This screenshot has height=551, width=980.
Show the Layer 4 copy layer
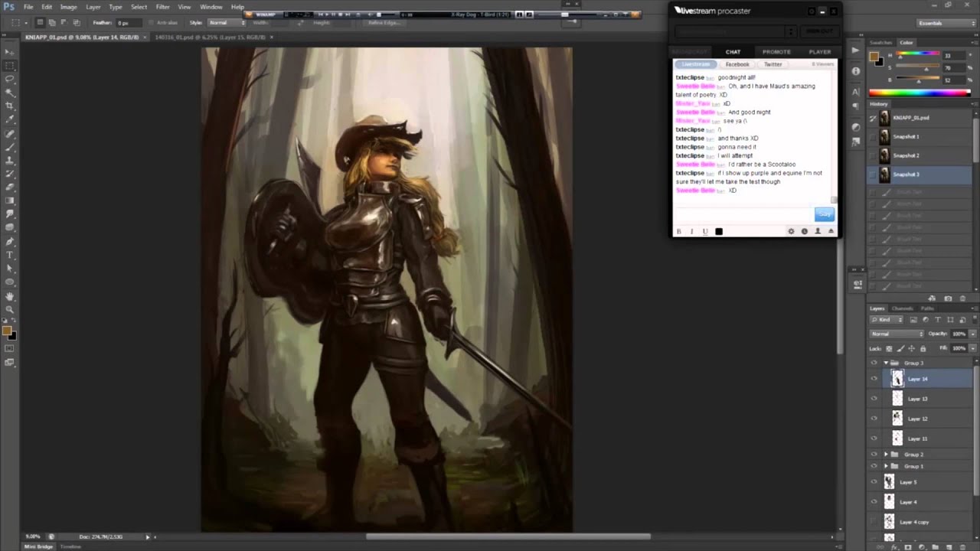(x=874, y=522)
